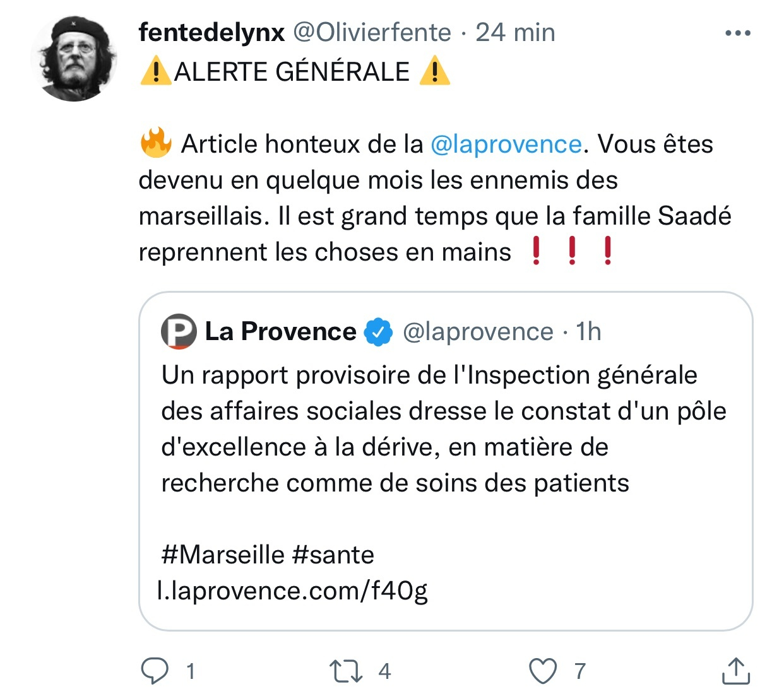784x689 pixels.
Task: Click the reply speech bubble icon
Action: point(155,671)
